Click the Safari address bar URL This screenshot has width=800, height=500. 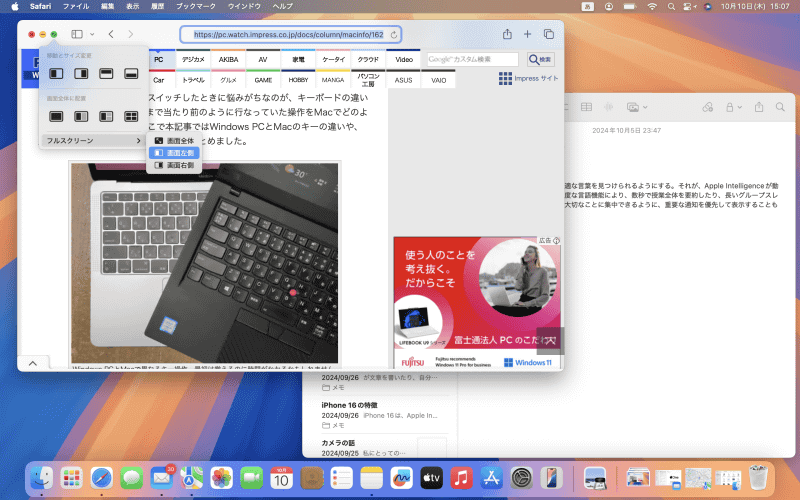288,35
